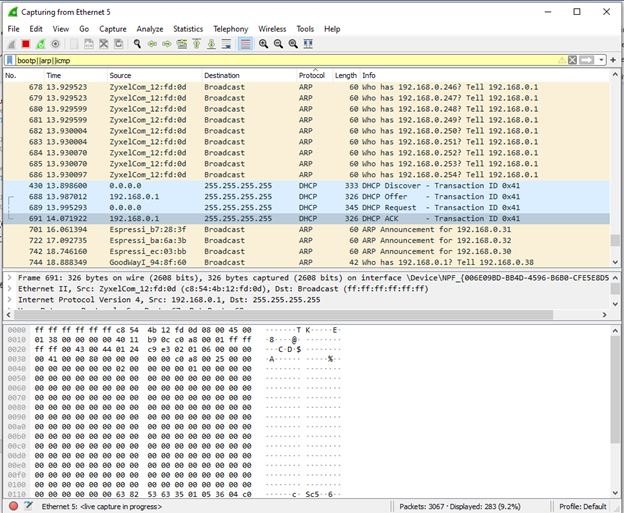Image resolution: width=624 pixels, height=513 pixels.
Task: Sort packets by the No. column
Action: pos(23,76)
